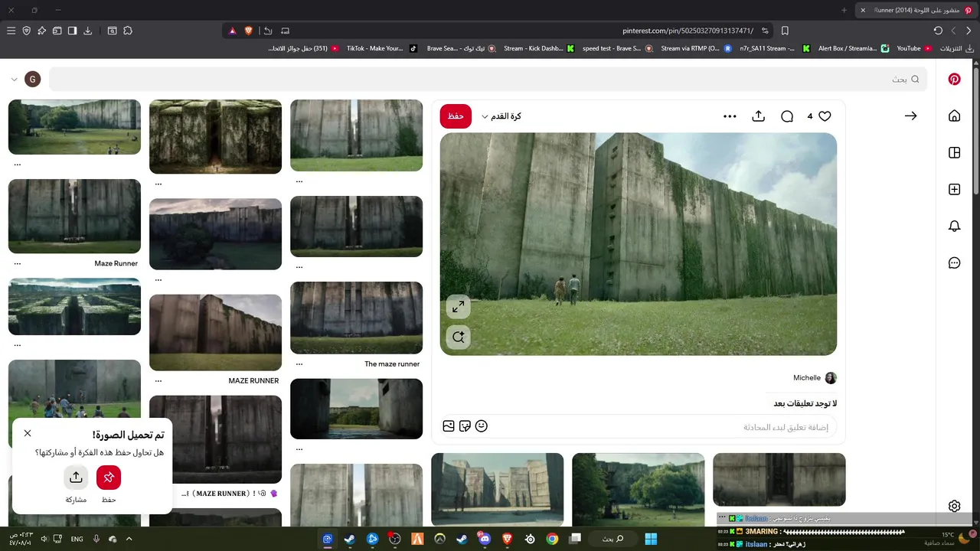Open the Alert Box / Streamlabs bookmark
Viewport: 980px width, 551px height.
pyautogui.click(x=853, y=48)
